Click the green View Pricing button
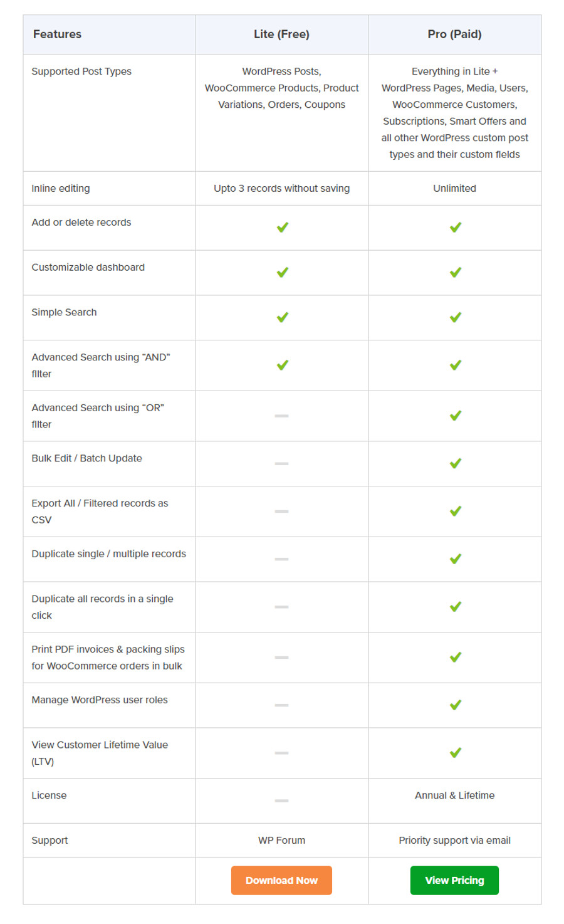 (454, 880)
